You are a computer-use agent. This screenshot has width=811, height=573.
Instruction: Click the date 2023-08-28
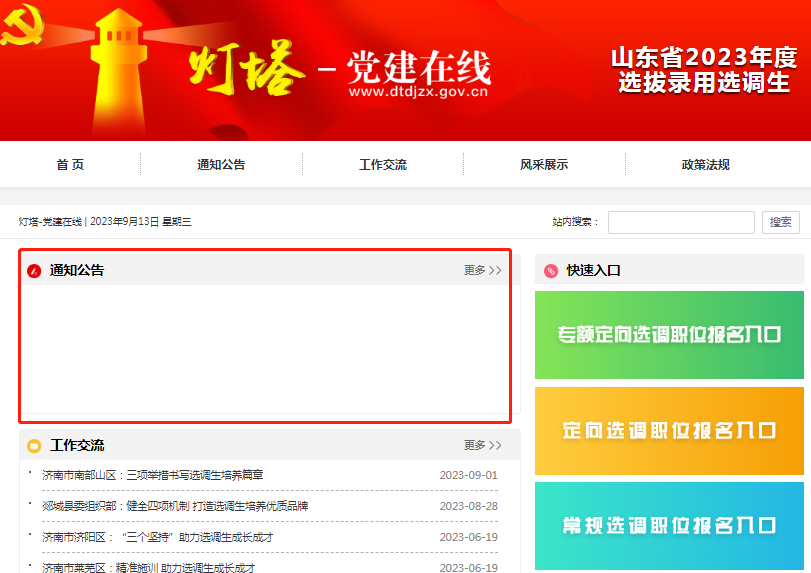click(469, 506)
